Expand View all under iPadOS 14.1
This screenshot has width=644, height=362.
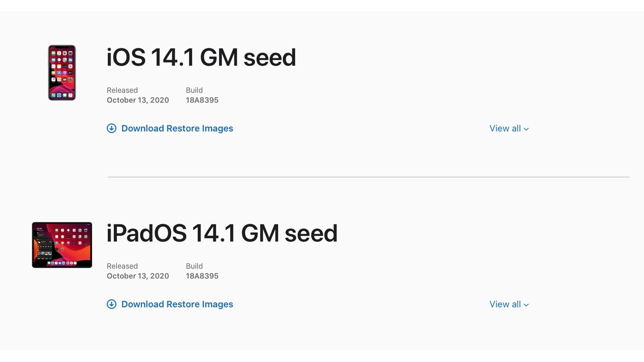[x=505, y=304]
